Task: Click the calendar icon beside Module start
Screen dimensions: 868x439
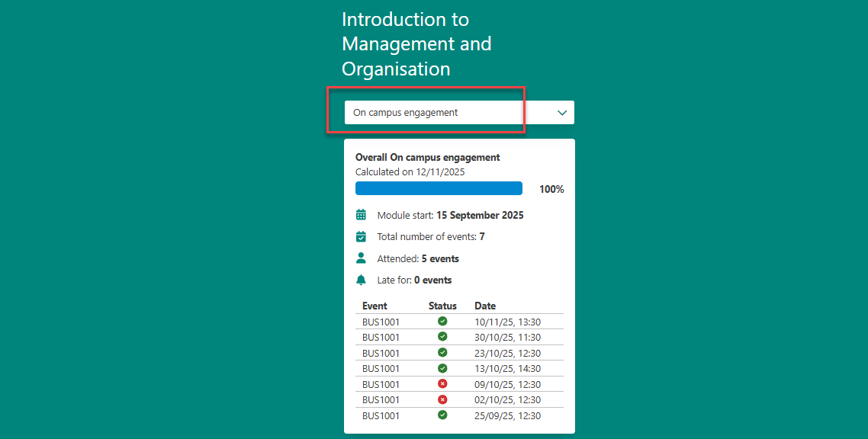Action: pyautogui.click(x=362, y=215)
